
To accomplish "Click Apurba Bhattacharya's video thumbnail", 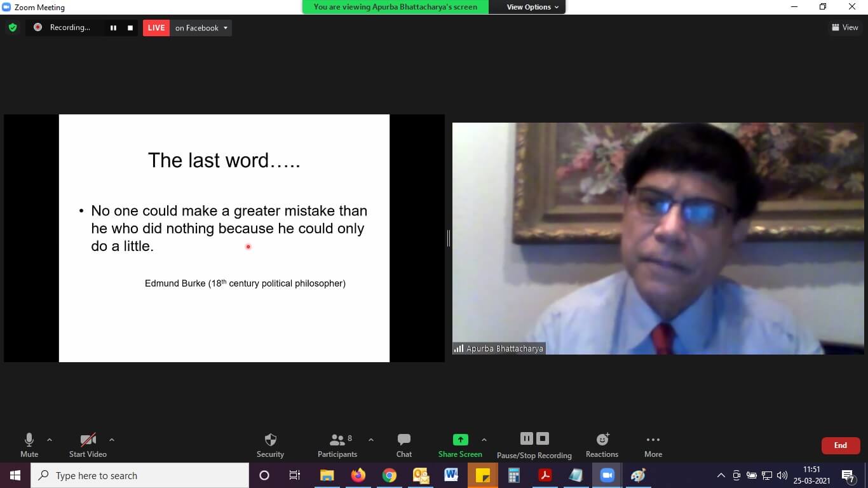I will tap(658, 238).
